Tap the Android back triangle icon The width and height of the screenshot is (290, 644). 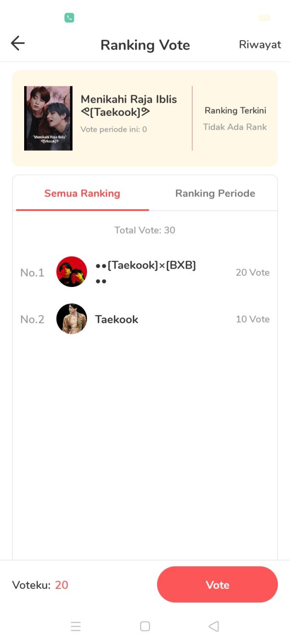click(214, 627)
